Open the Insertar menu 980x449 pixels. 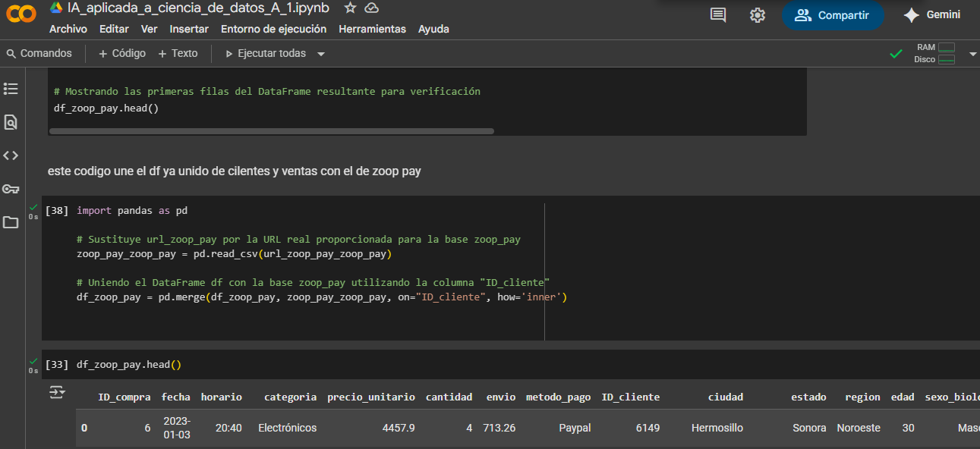coord(189,29)
